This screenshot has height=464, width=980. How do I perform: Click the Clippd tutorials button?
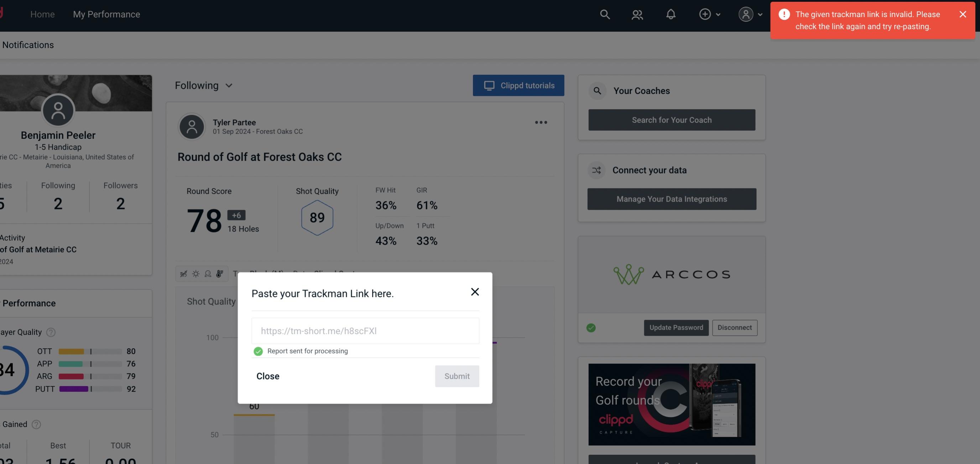[x=519, y=85]
